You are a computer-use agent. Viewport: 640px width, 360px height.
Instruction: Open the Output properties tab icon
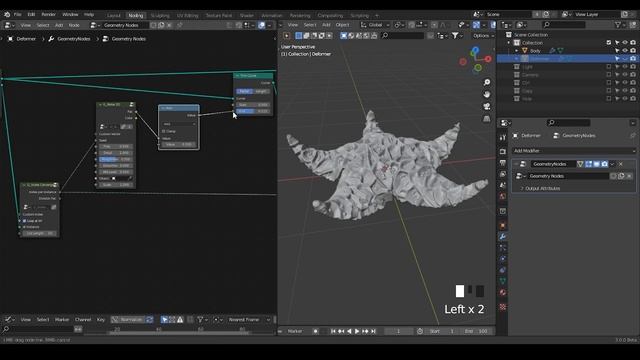pos(503,163)
